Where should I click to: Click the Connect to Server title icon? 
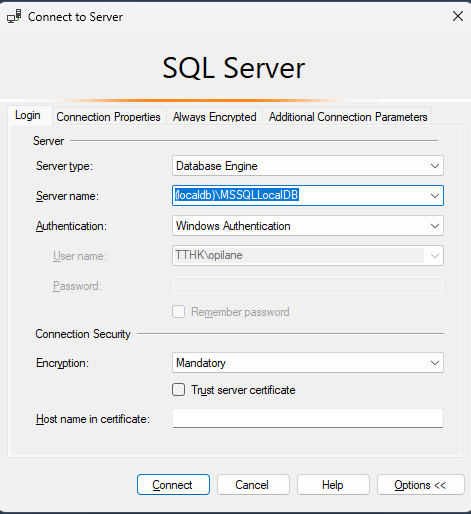click(x=14, y=16)
